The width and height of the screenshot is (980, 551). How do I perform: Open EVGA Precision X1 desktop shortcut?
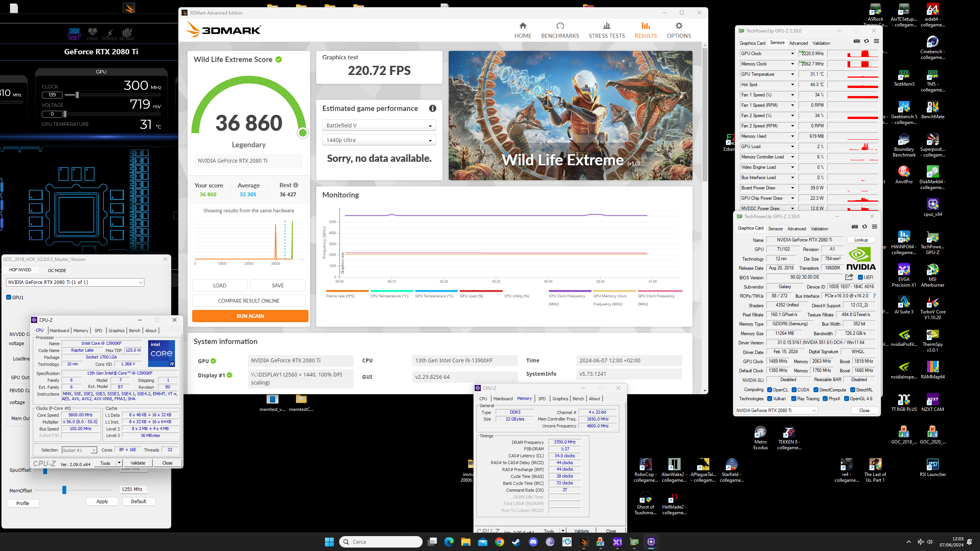click(x=904, y=275)
